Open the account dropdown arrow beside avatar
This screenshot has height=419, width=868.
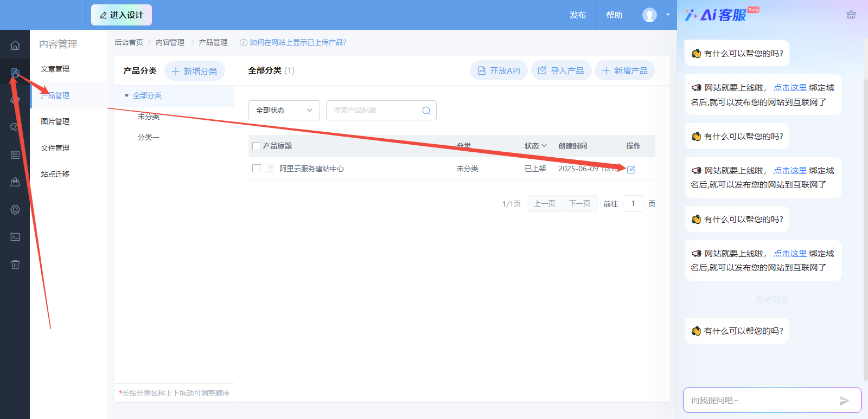pyautogui.click(x=668, y=15)
